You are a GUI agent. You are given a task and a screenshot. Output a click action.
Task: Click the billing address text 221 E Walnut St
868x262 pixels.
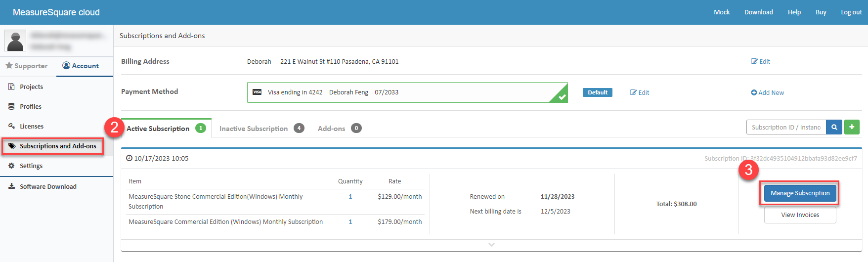click(339, 61)
